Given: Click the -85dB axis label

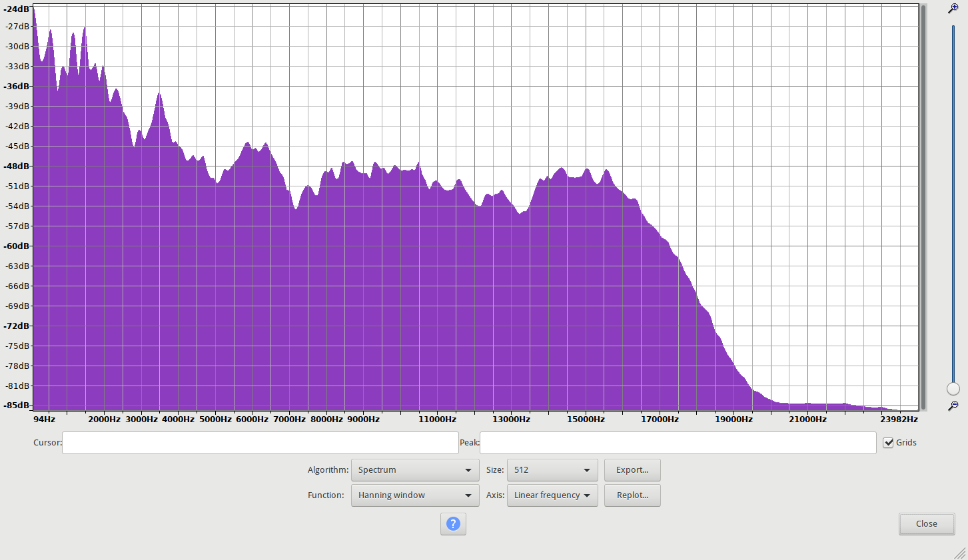Looking at the screenshot, I should [x=17, y=406].
